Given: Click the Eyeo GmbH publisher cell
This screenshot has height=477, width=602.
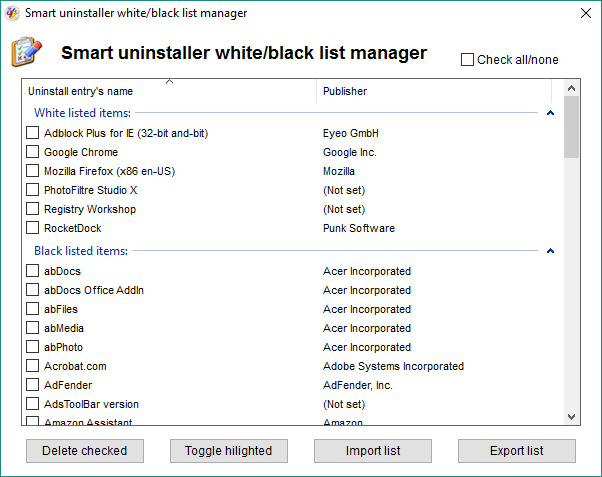Looking at the screenshot, I should [x=351, y=133].
